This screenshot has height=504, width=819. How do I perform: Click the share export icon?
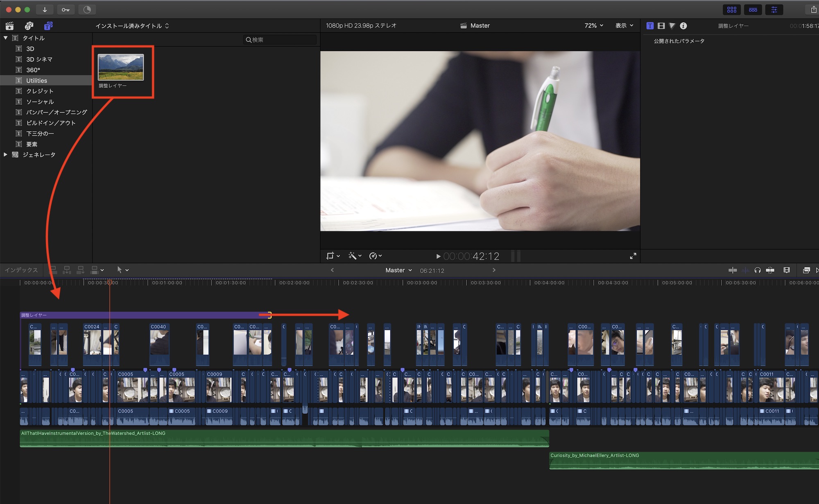813,9
